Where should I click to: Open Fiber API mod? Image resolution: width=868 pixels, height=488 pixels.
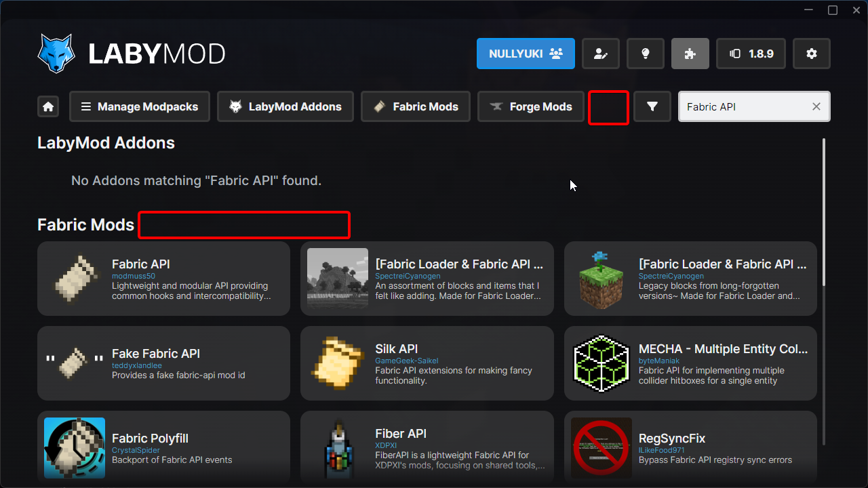(427, 448)
